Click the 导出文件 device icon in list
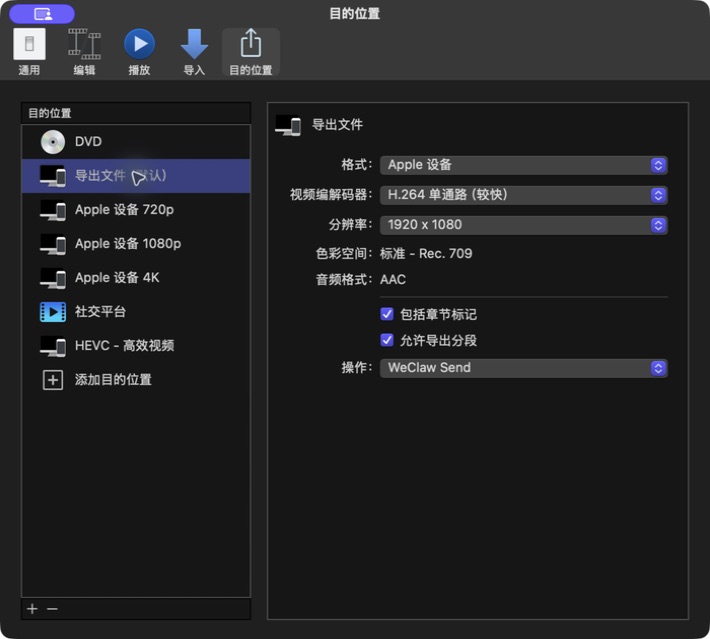 53,176
